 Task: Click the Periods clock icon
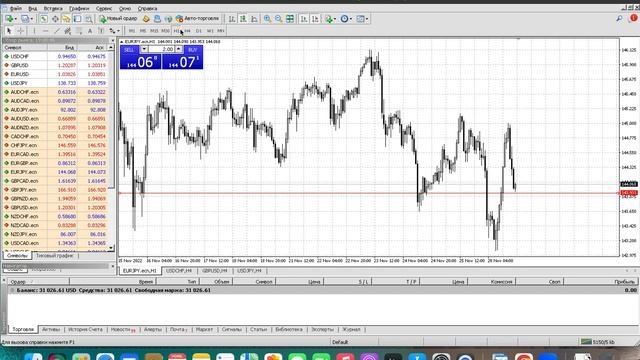[344, 19]
